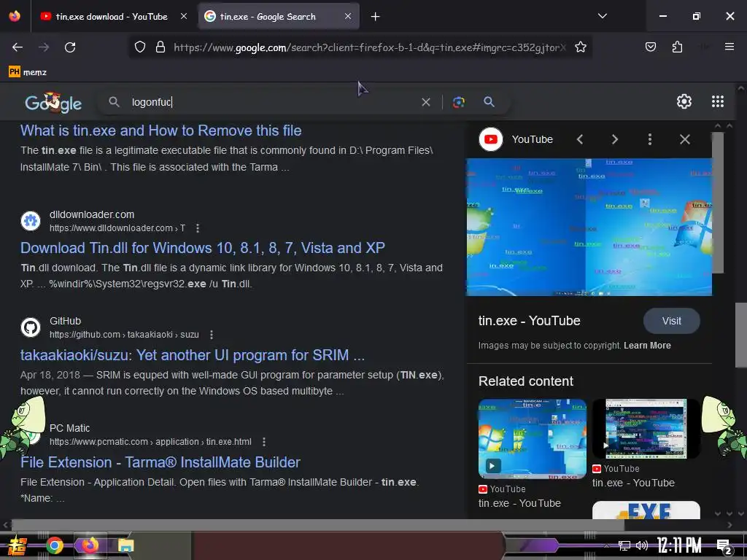This screenshot has height=560, width=747.
Task: Close the image preview panel
Action: pyautogui.click(x=684, y=139)
